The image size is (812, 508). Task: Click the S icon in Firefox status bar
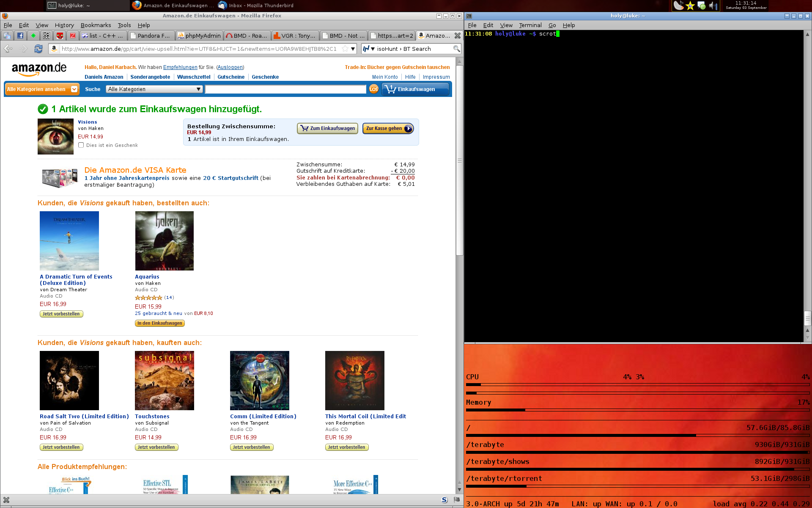pos(444,500)
